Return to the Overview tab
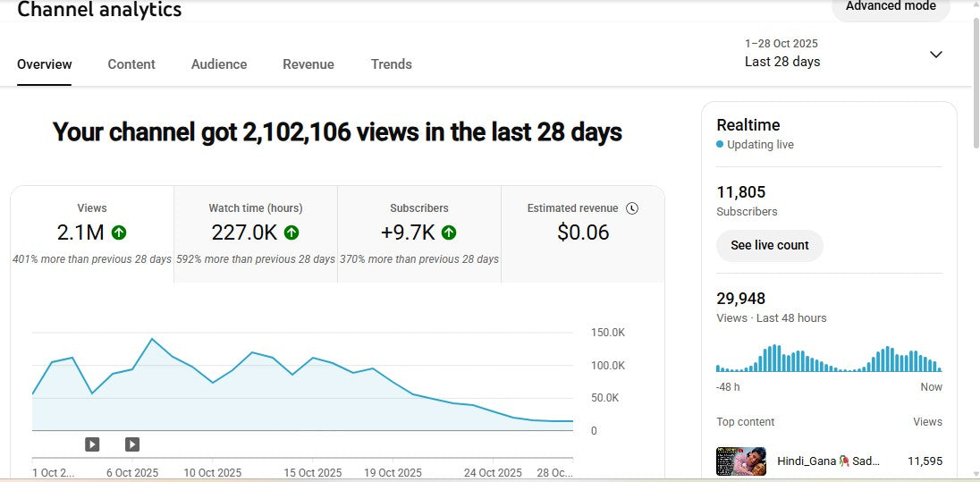 (45, 64)
